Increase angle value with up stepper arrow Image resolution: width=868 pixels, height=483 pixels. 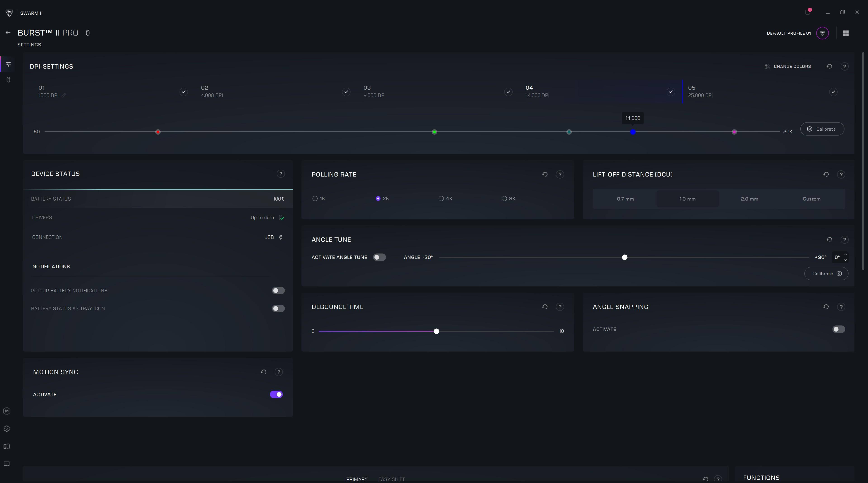845,255
